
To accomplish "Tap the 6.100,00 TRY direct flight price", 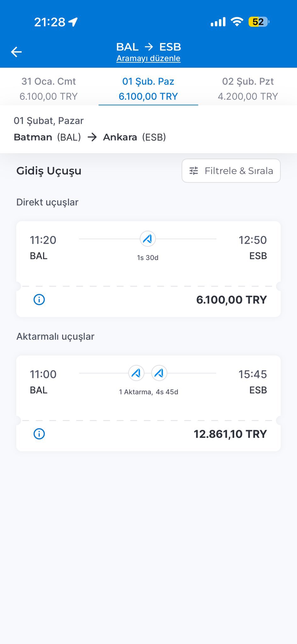I will click(x=231, y=300).
